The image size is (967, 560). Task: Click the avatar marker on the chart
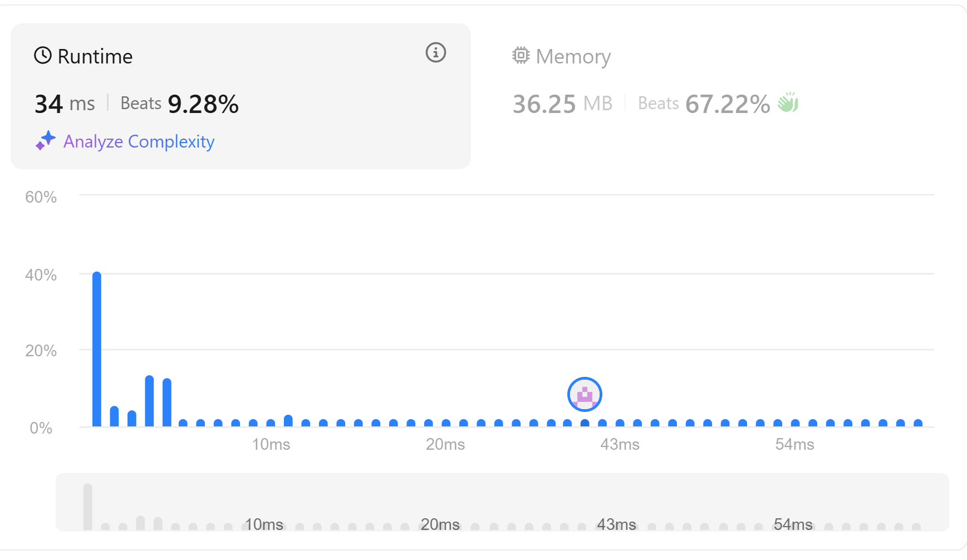point(585,394)
